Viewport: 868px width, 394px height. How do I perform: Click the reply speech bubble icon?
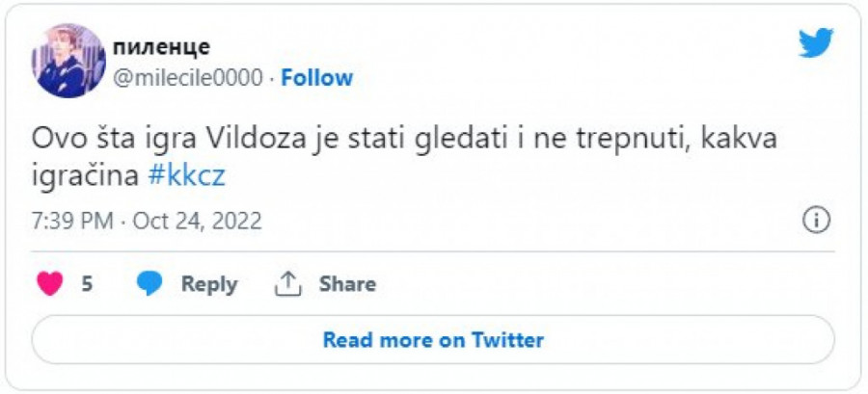point(149,283)
